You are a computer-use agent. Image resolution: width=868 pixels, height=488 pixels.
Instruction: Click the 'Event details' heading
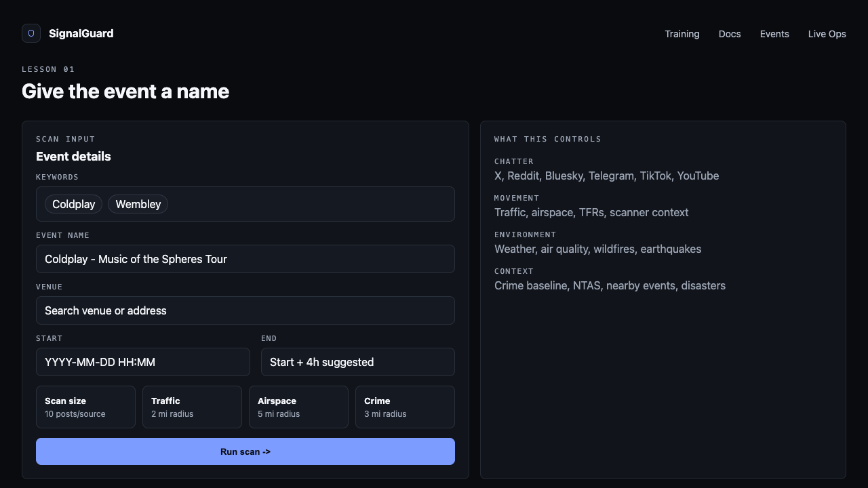(x=73, y=157)
